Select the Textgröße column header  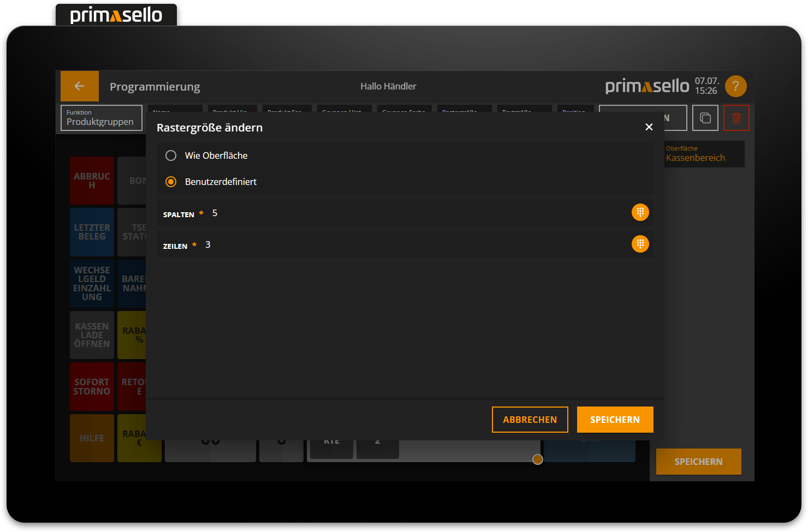[x=524, y=111]
